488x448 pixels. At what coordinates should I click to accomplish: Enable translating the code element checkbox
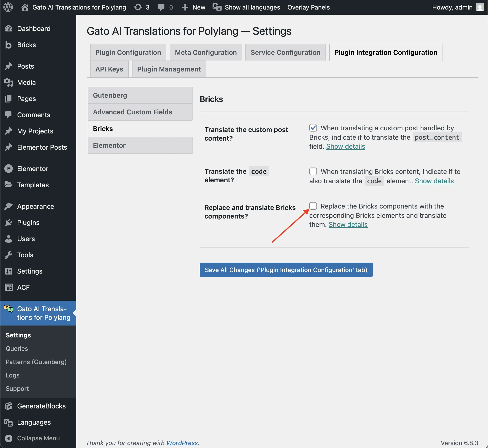(313, 171)
